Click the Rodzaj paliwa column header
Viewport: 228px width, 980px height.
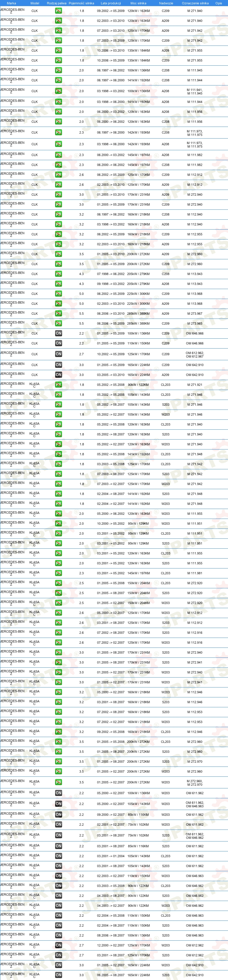pos(57,3)
